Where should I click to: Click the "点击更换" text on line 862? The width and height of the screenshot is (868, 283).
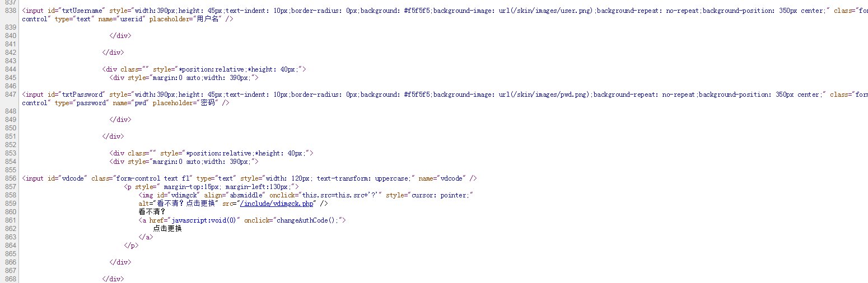167,229
